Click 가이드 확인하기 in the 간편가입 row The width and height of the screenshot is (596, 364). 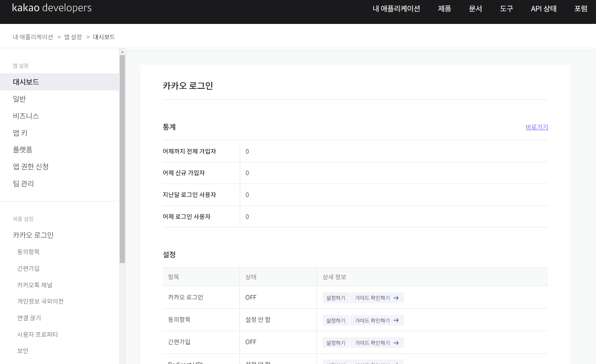tap(377, 343)
